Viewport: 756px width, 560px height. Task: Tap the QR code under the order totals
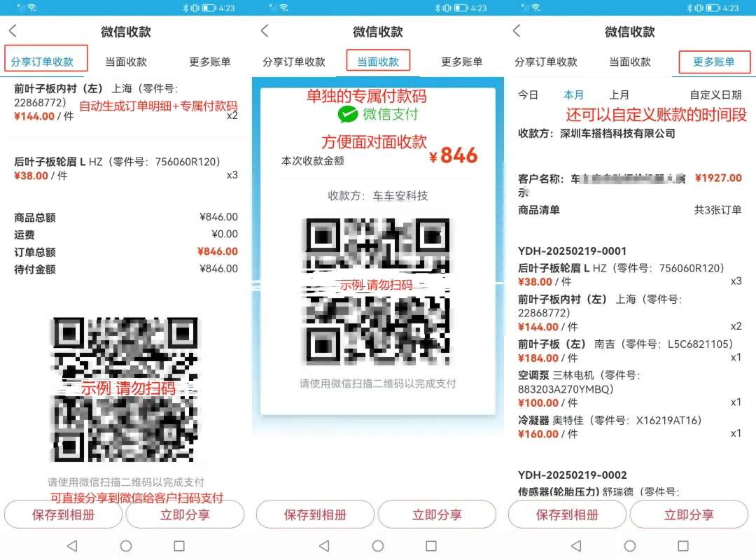coord(125,389)
